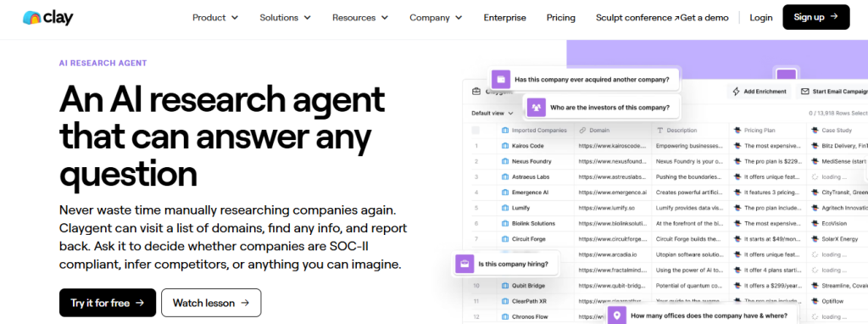Select Get a demo in the header
Image resolution: width=868 pixels, height=324 pixels.
704,18
